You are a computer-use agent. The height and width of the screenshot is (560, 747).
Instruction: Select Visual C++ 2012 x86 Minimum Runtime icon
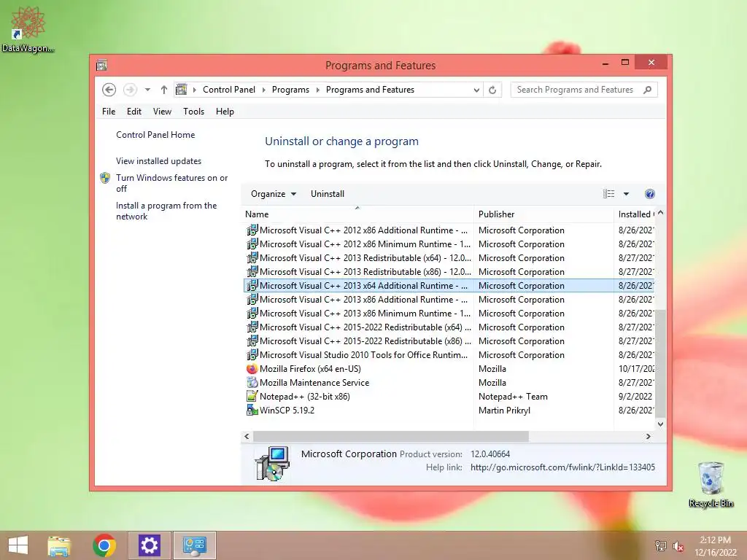[252, 244]
